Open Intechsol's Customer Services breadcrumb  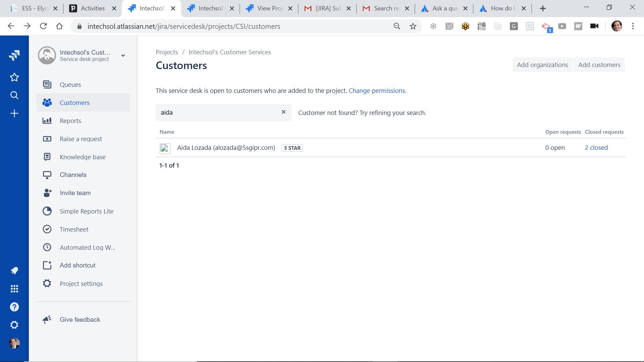[230, 52]
